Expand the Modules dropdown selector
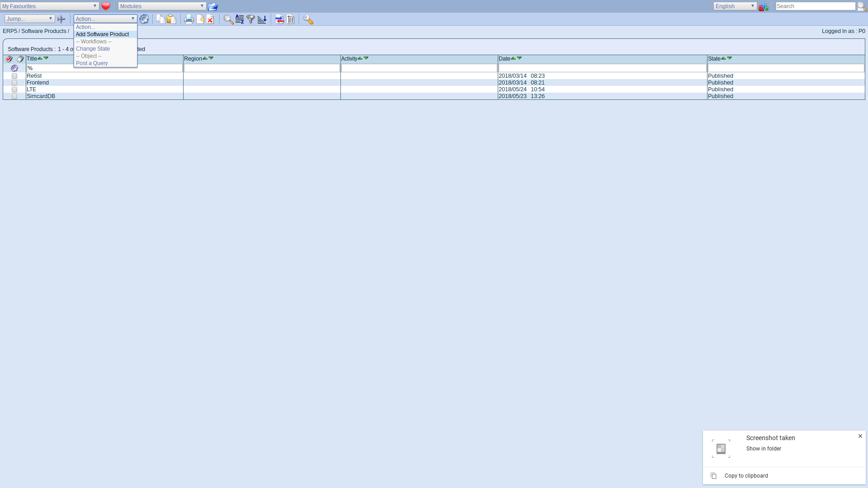 [x=201, y=6]
